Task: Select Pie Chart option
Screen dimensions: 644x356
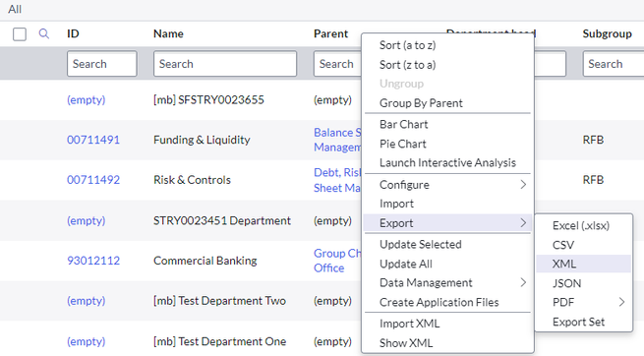Action: [x=403, y=144]
